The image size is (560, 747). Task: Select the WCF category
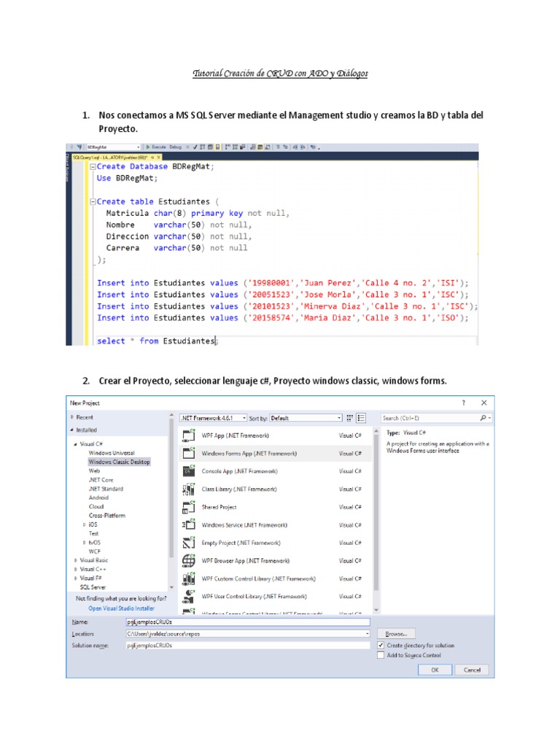click(95, 551)
